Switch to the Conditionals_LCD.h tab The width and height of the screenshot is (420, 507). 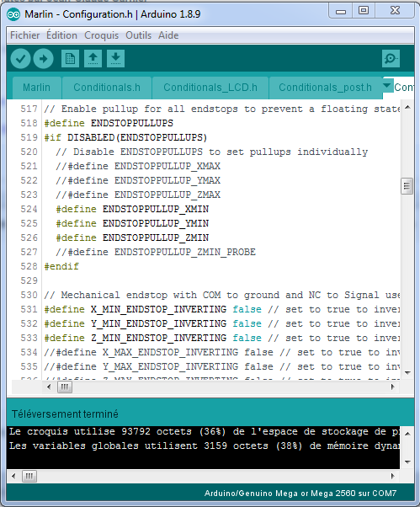(210, 88)
